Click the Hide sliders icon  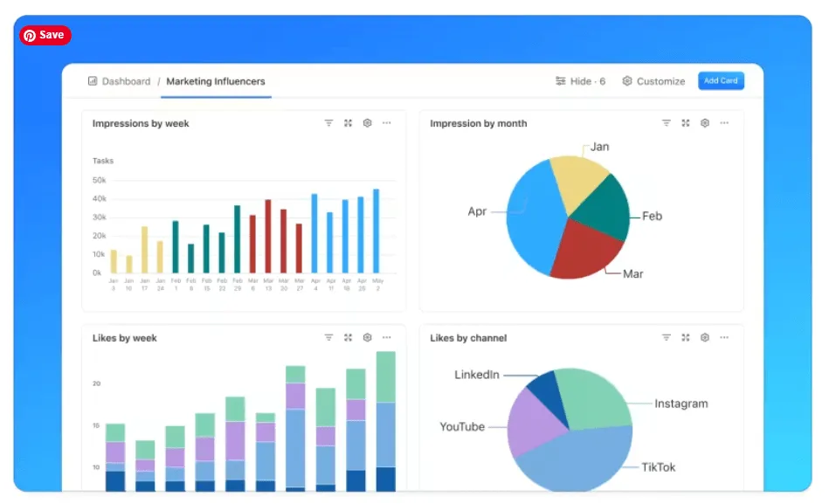tap(560, 81)
